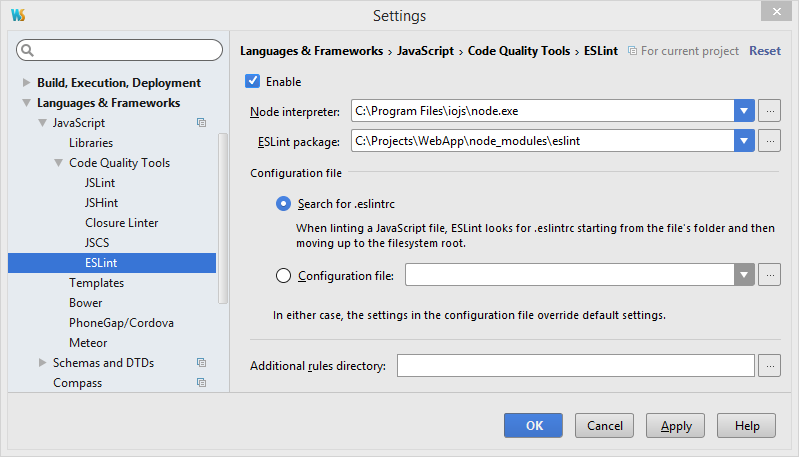Open ESLint package dropdown
This screenshot has height=457, width=799.
[x=744, y=141]
